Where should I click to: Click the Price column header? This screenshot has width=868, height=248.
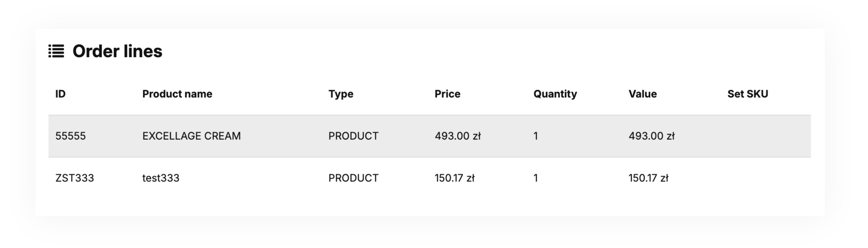click(447, 94)
